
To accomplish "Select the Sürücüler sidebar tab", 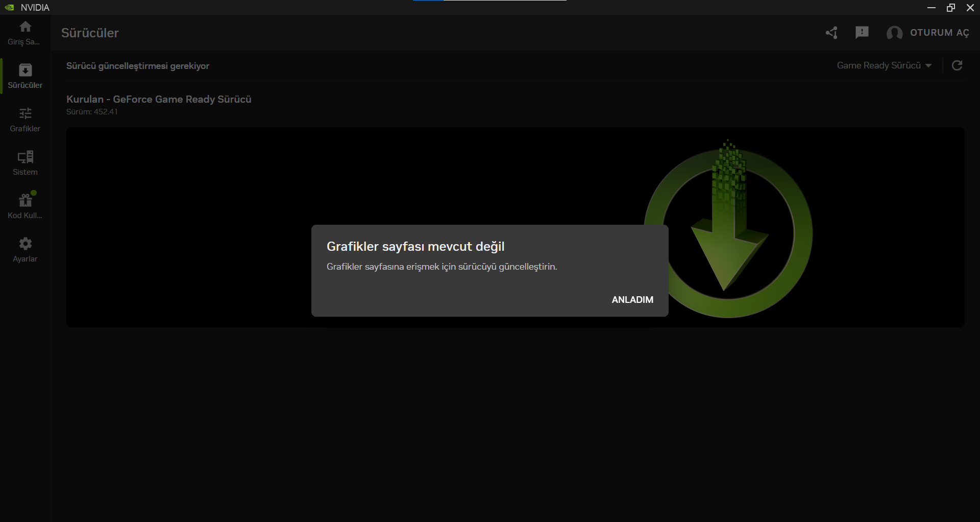I will [x=25, y=76].
